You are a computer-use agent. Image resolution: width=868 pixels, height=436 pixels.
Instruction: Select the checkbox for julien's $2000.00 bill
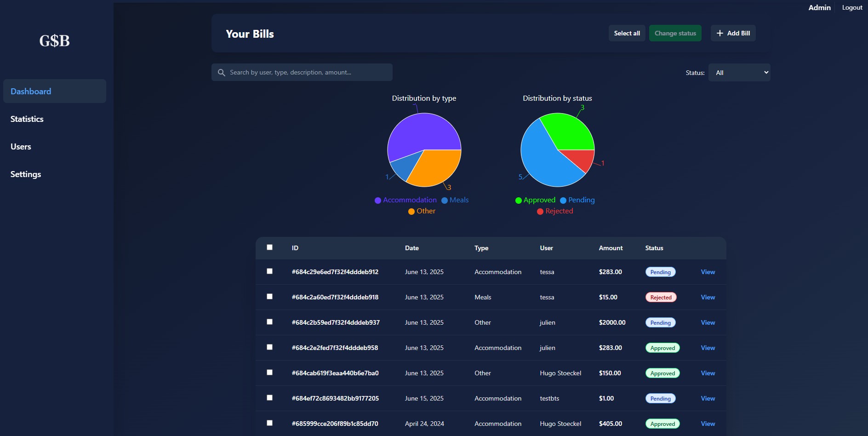pyautogui.click(x=270, y=322)
